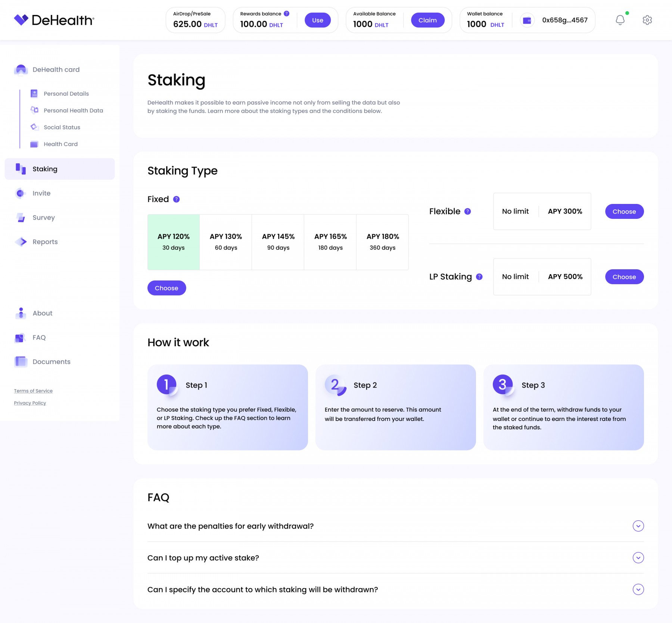Select the APY 145% 90 days option
The width and height of the screenshot is (672, 623).
click(278, 242)
